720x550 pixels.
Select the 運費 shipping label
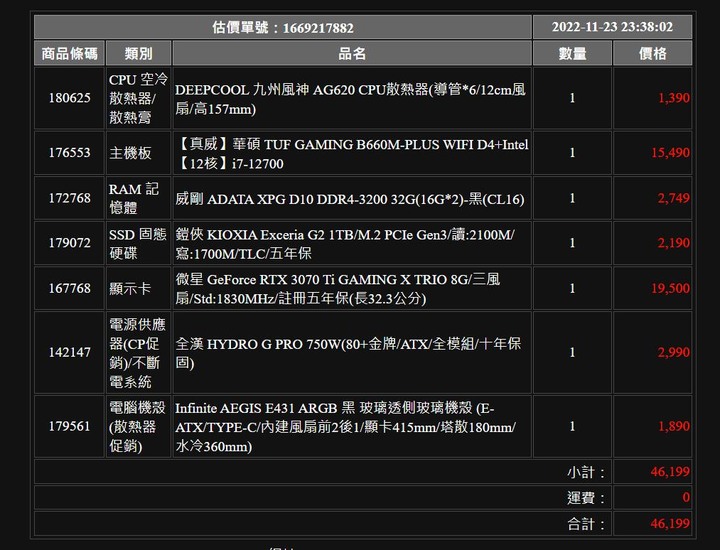(x=586, y=498)
